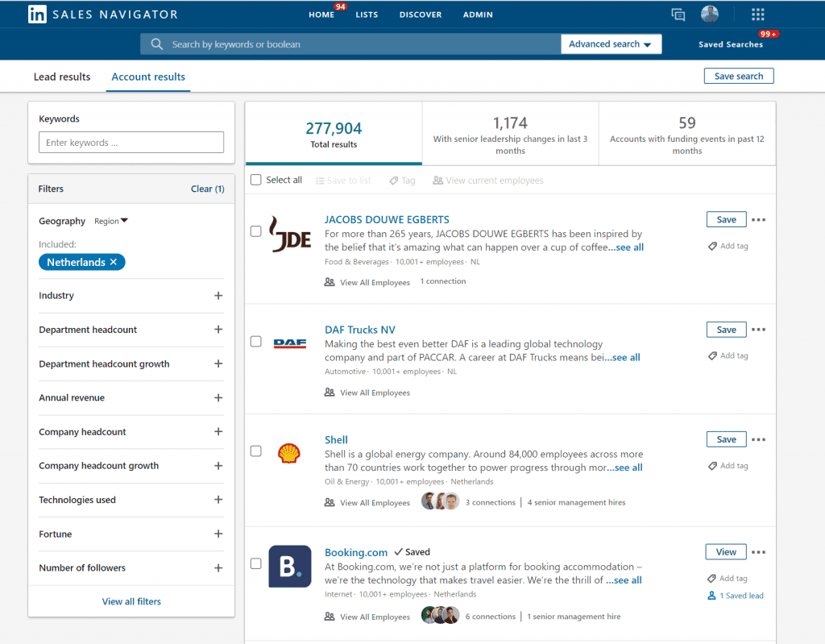Click the Save search button

pyautogui.click(x=738, y=76)
